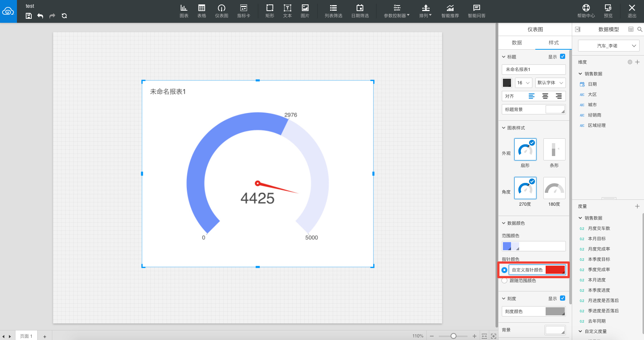Undo the last action
This screenshot has width=644, height=340.
[x=40, y=16]
